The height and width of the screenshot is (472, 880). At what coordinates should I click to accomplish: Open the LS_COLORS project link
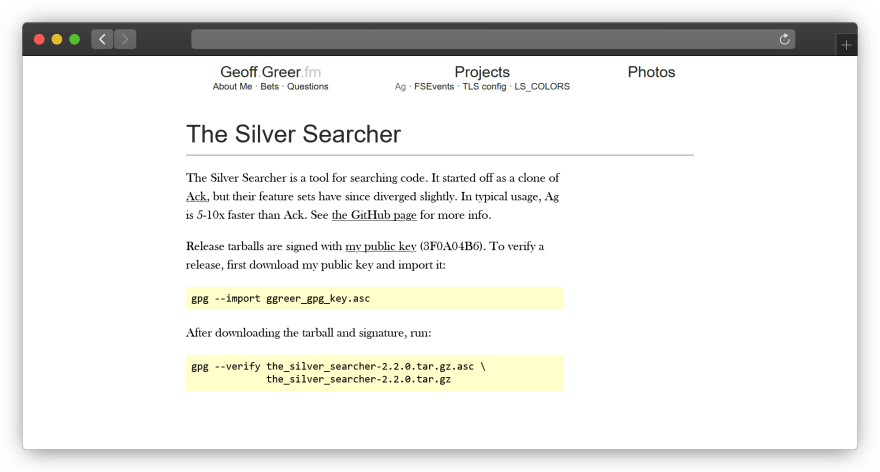click(x=542, y=86)
